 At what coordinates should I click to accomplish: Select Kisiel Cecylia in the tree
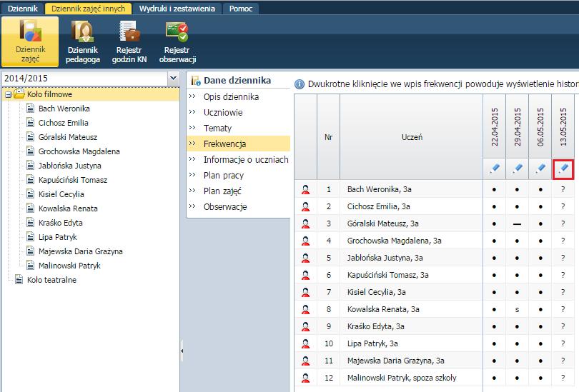coord(61,194)
